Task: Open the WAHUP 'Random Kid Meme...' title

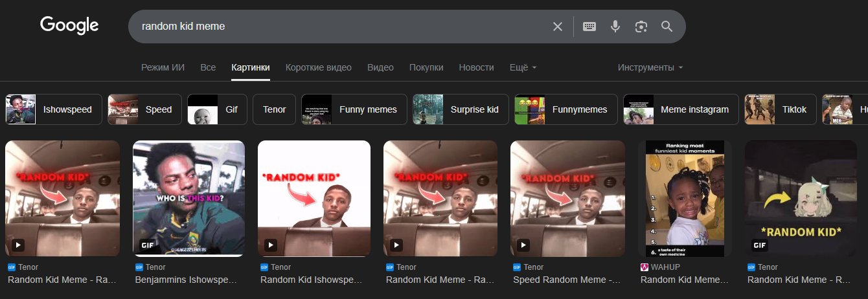Action: (x=685, y=280)
